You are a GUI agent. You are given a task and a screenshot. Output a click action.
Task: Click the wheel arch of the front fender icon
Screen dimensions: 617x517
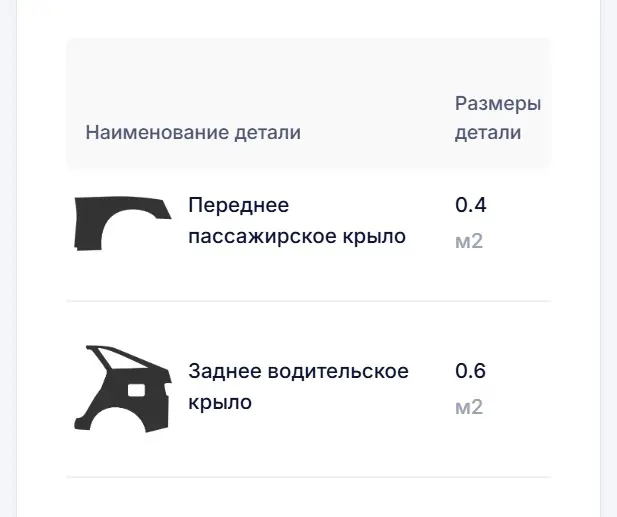pyautogui.click(x=130, y=236)
